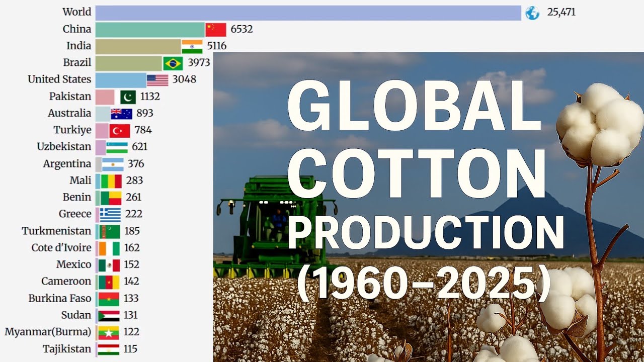Click the Cote d'Ivoire label
644x362 pixels.
click(61, 248)
